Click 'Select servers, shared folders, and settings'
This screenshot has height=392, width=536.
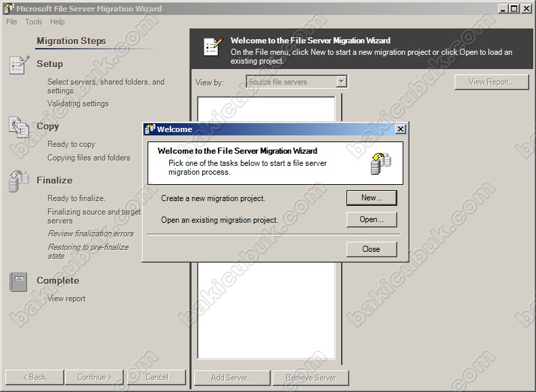click(x=106, y=86)
